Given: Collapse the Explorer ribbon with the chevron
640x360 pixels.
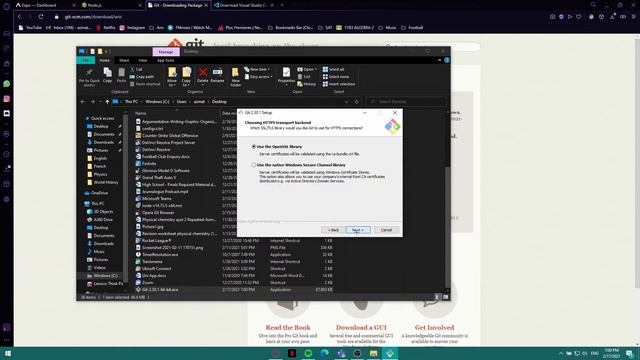Looking at the screenshot, I should [x=439, y=60].
